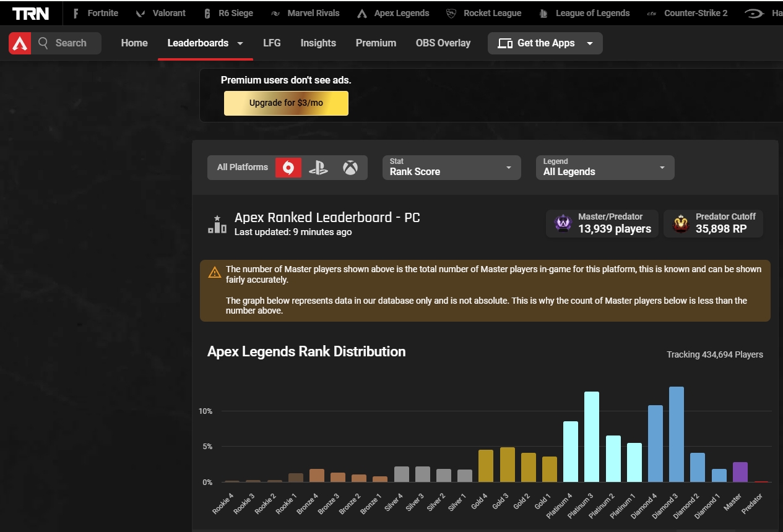Click '35,898 RP' cutoff value
Screen dimensions: 783x532
[x=721, y=229]
